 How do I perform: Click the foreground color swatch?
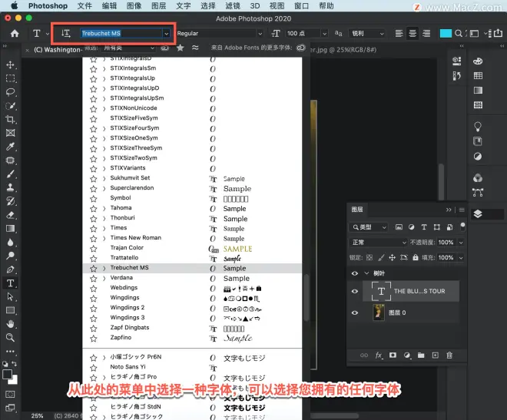(x=7, y=375)
